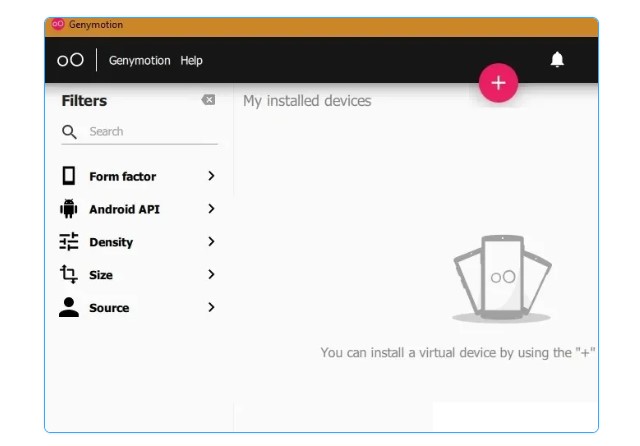640x446 pixels.
Task: Click the My installed devices heading
Action: (x=307, y=101)
